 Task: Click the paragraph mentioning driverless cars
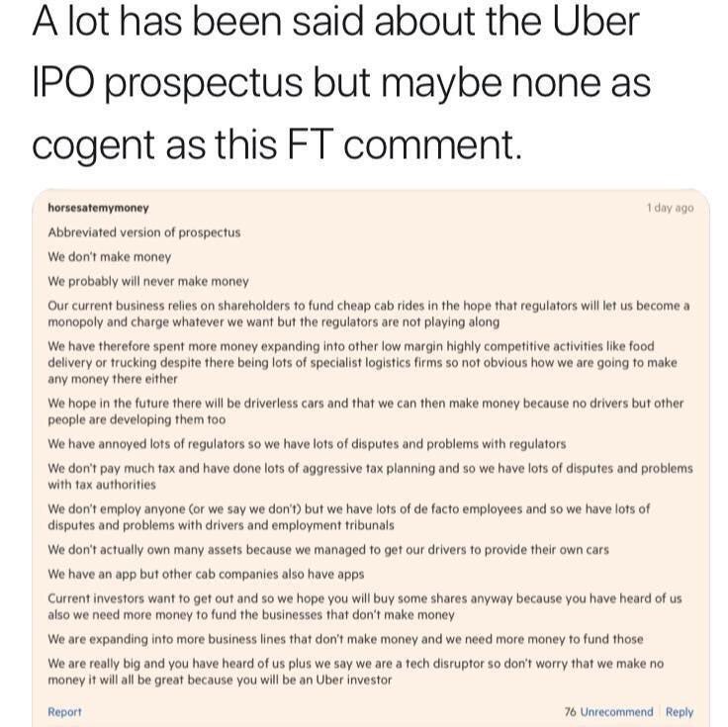pos(364,411)
